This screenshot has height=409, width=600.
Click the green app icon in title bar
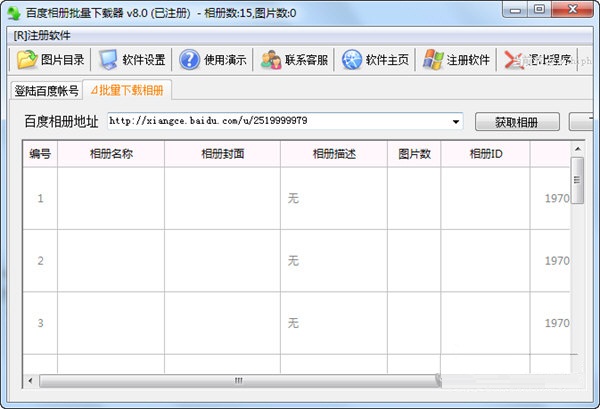14,13
